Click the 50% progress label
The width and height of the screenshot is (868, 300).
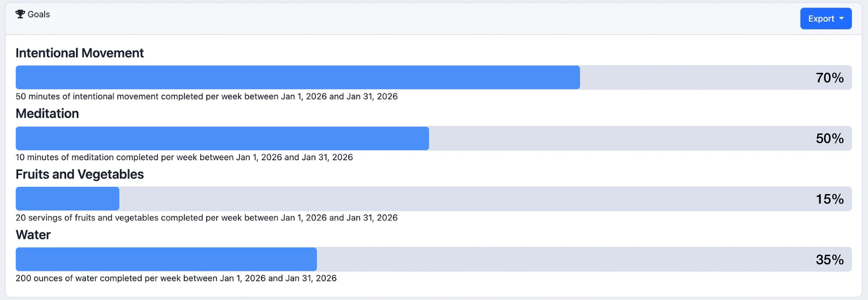pyautogui.click(x=830, y=138)
